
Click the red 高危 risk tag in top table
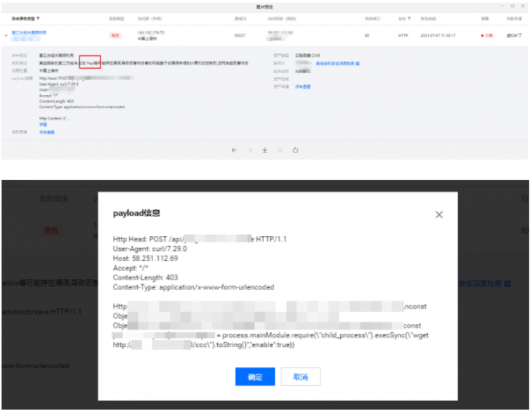point(115,35)
